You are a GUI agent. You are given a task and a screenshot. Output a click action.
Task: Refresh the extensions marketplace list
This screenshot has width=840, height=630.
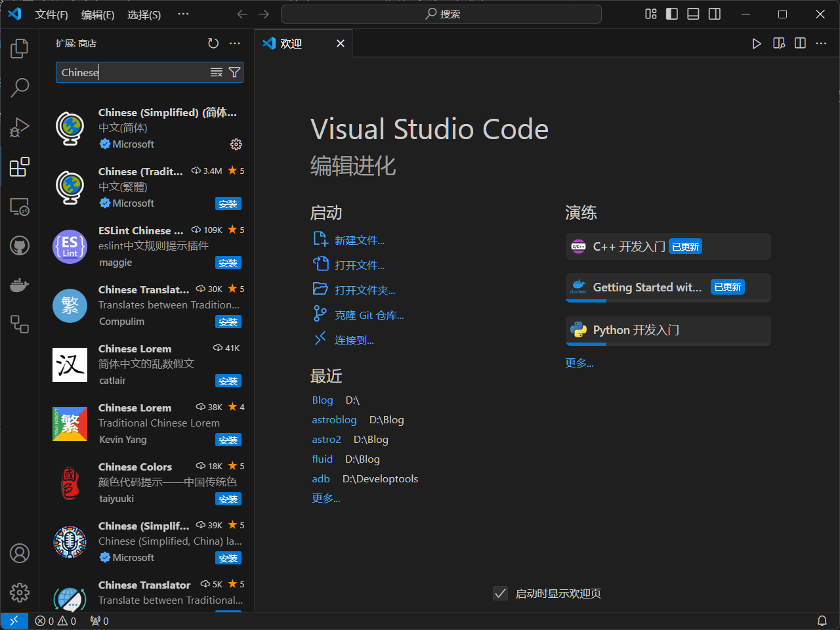click(x=213, y=43)
